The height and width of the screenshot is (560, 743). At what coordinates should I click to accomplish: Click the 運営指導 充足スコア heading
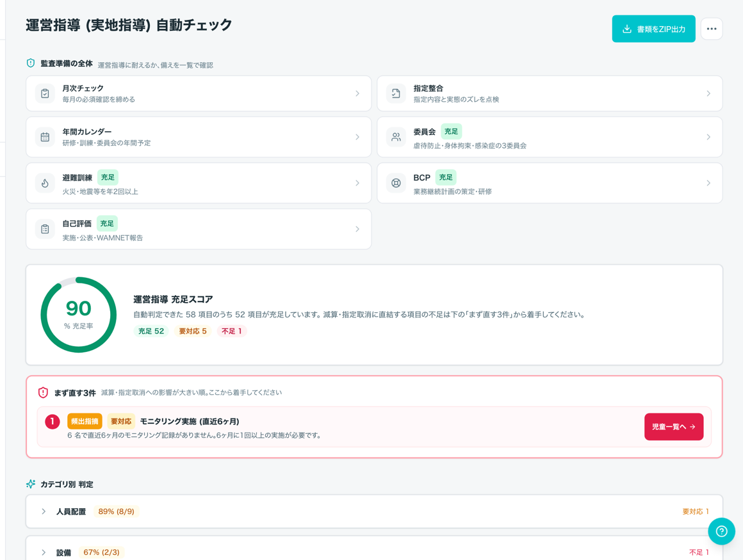click(x=173, y=299)
